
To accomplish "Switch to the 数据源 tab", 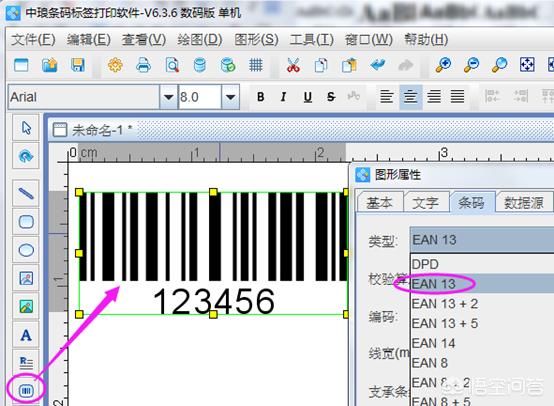I will pyautogui.click(x=524, y=202).
